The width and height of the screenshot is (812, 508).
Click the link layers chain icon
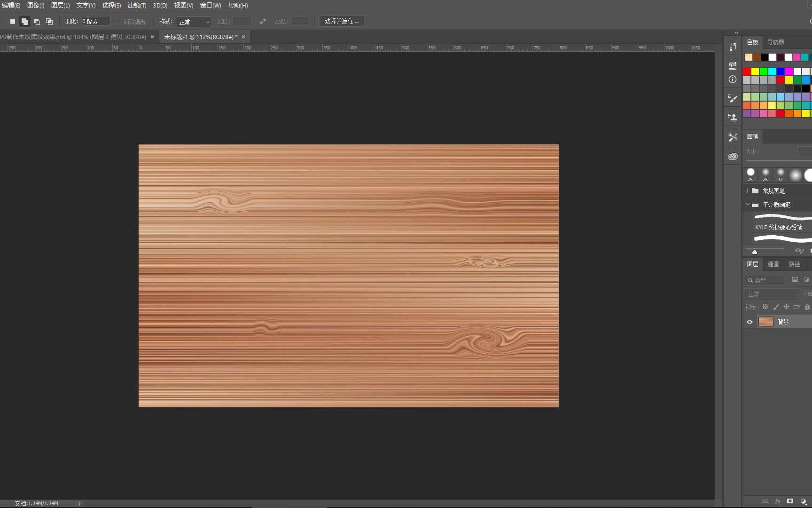765,501
